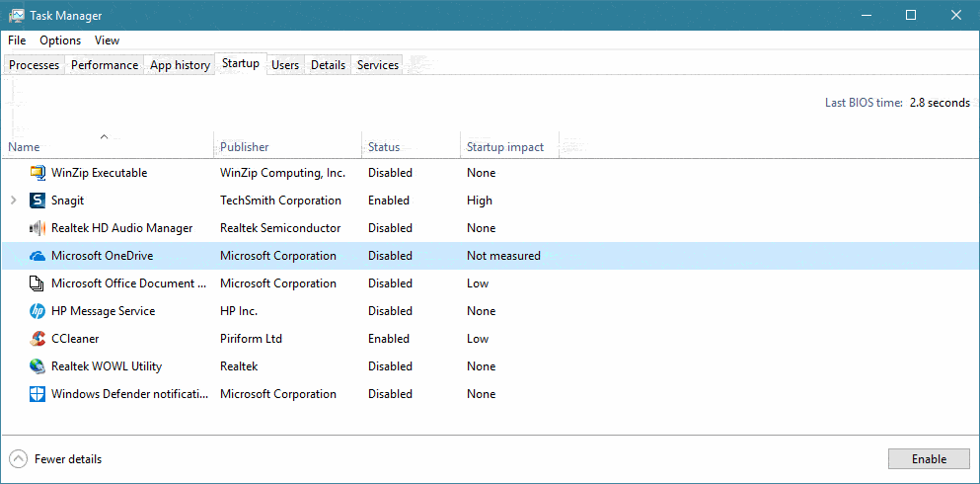980x484 pixels.
Task: Click the Not measured startup impact value
Action: tap(503, 256)
